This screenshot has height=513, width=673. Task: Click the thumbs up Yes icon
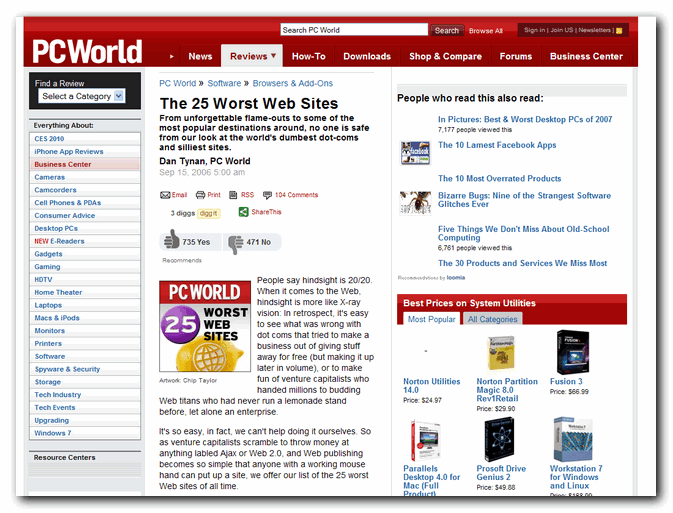tap(172, 240)
